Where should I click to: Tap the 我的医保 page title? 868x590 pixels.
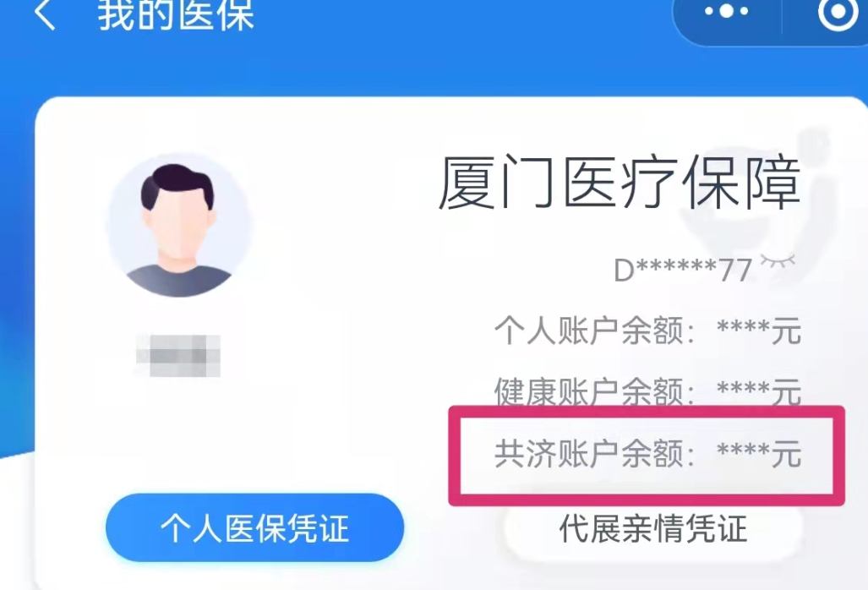176,14
